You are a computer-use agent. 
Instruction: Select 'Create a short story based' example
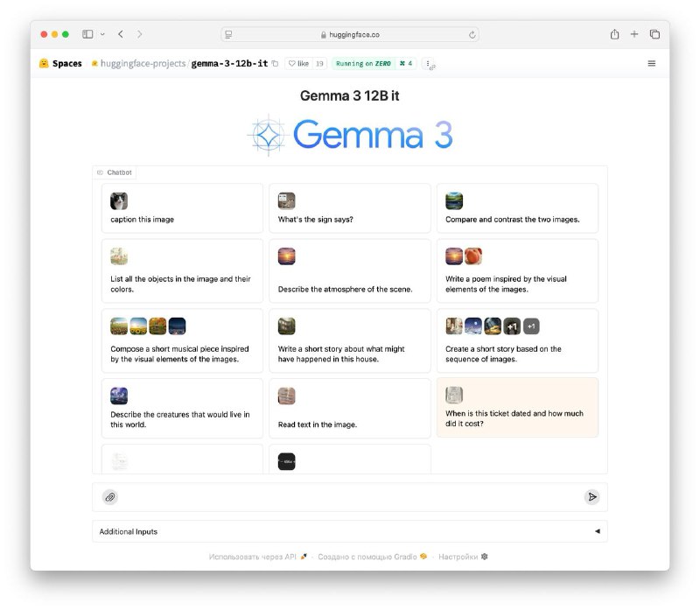[517, 340]
